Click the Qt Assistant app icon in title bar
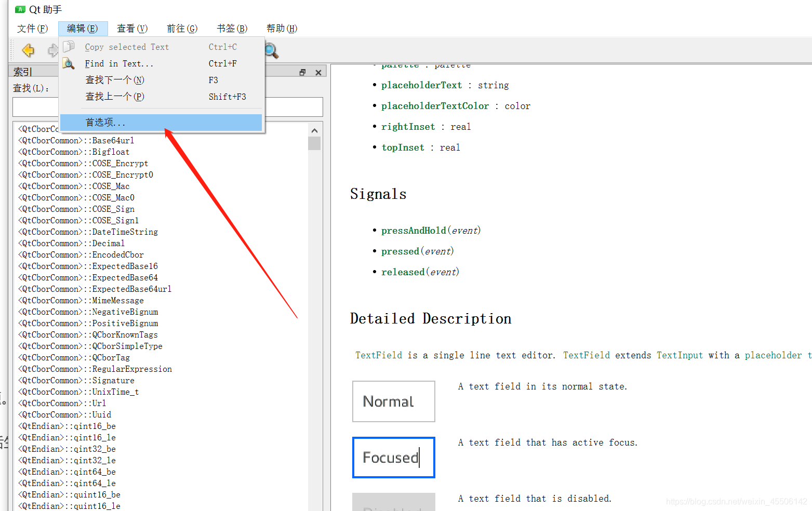The image size is (812, 511). [x=20, y=9]
